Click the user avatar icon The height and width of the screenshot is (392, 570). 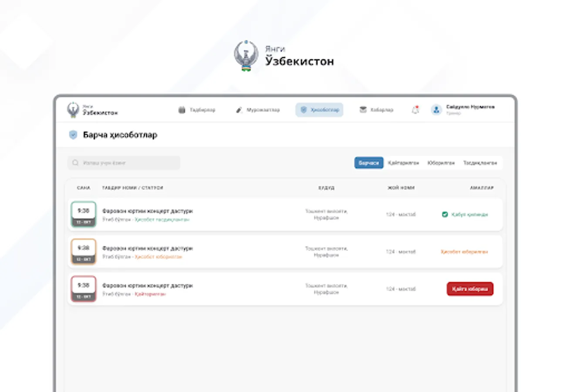436,110
